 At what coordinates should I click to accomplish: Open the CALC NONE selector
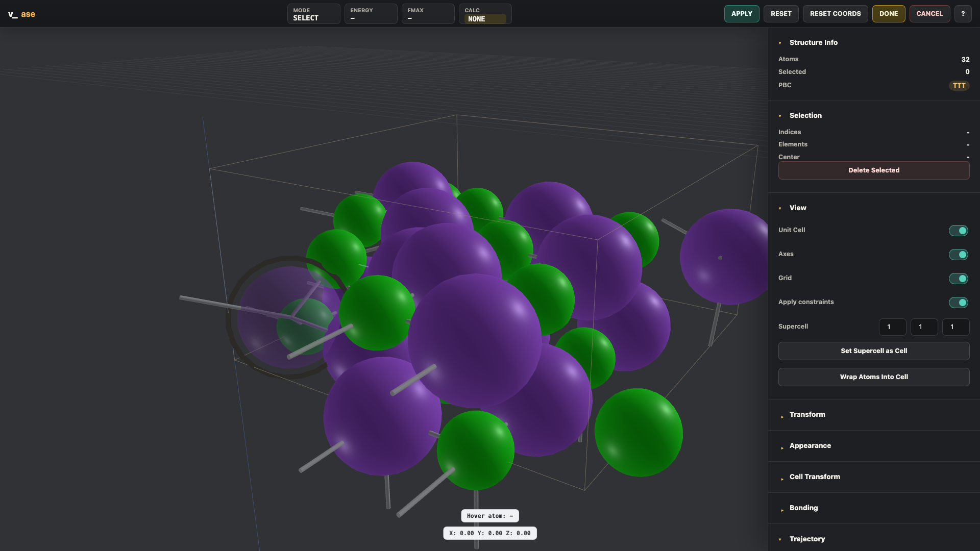pos(485,19)
